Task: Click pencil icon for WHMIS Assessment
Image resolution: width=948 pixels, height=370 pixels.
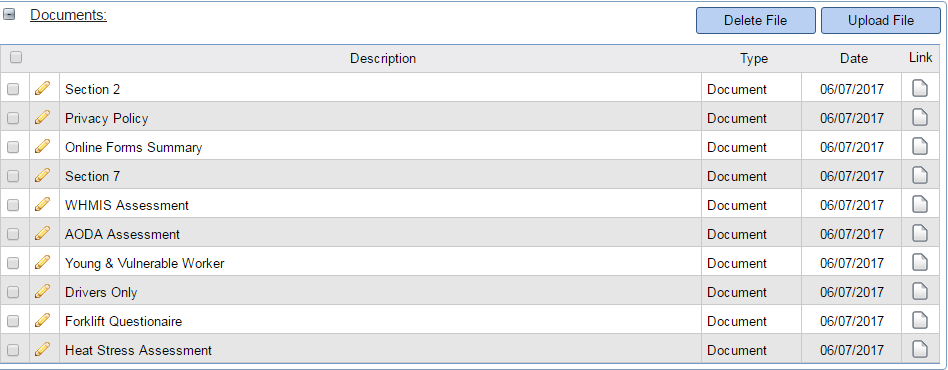Action: (42, 204)
